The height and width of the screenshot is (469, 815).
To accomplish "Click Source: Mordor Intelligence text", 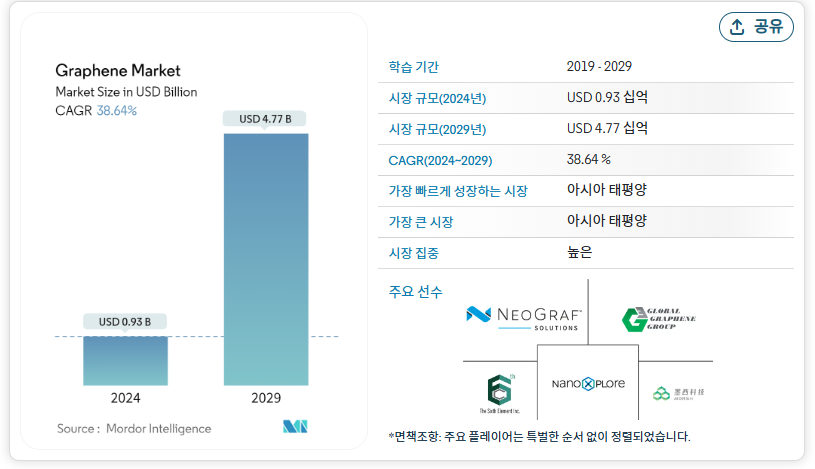I will click(x=134, y=428).
